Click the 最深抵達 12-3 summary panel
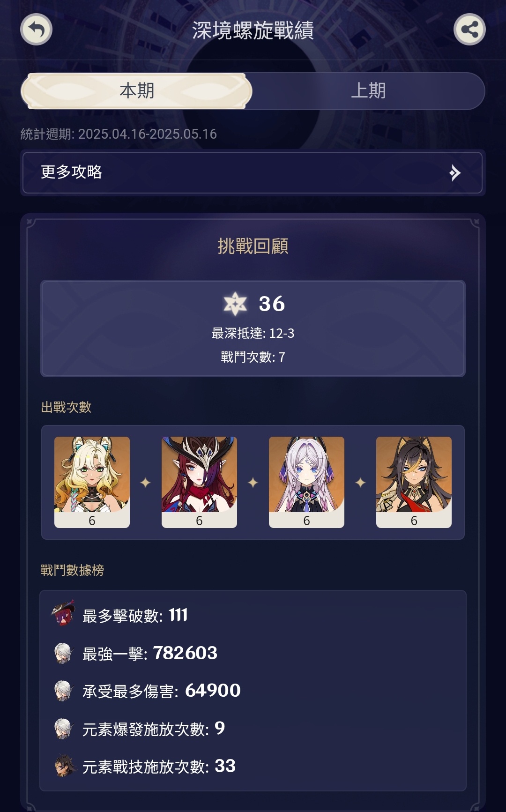Image resolution: width=506 pixels, height=812 pixels. click(253, 328)
